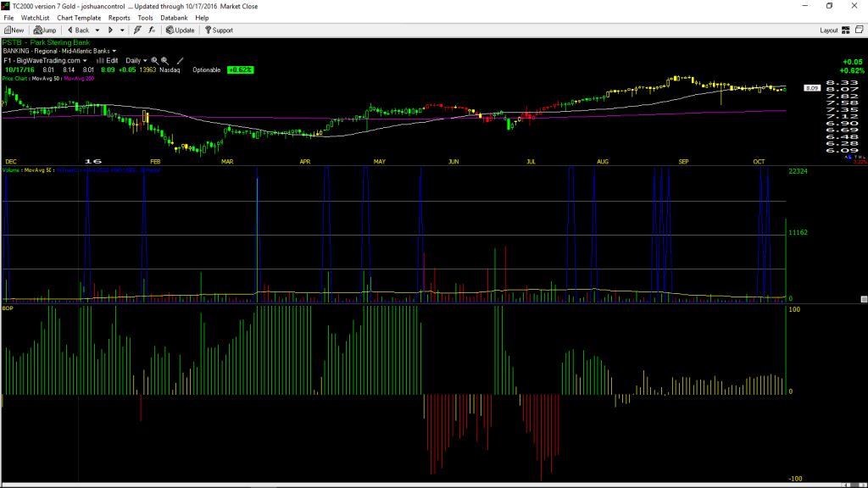Image resolution: width=868 pixels, height=488 pixels.
Task: Expand the Back history dropdown arrow
Action: [97, 30]
